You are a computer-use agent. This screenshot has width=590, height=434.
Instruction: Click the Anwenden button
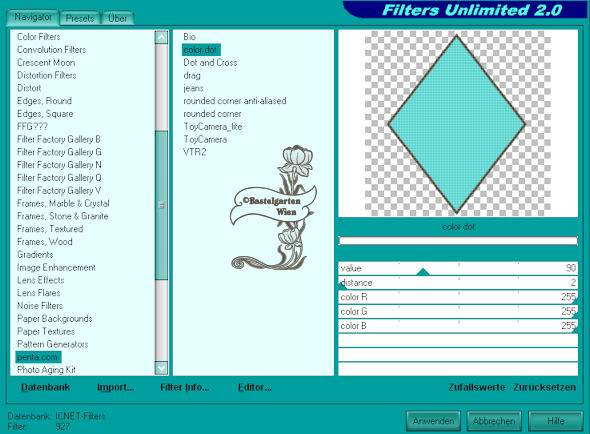click(433, 420)
